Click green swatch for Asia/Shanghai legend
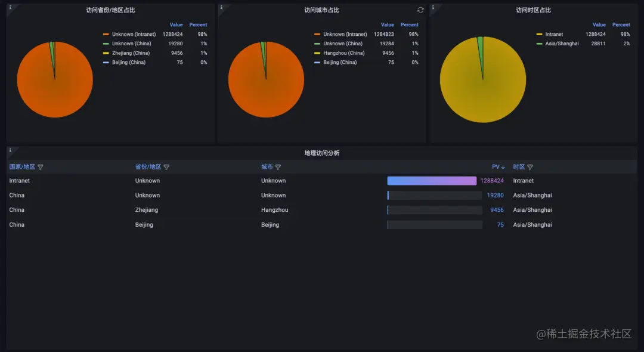 click(x=539, y=44)
